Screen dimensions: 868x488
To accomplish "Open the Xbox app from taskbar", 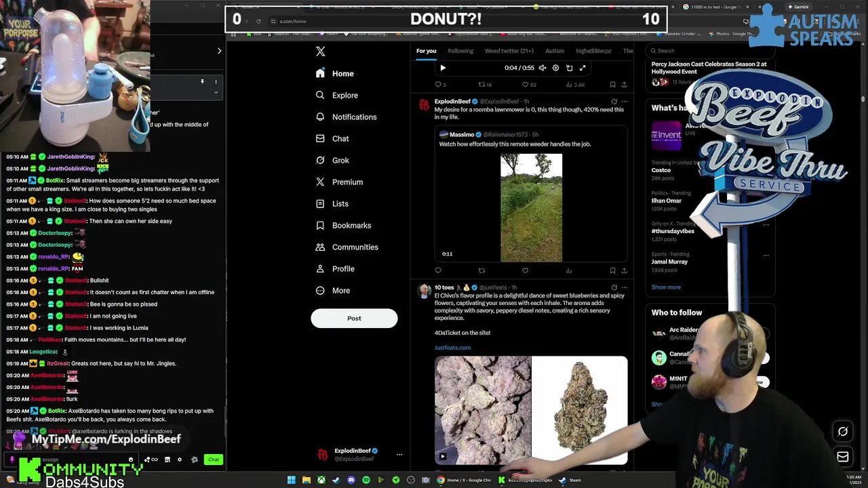I will pos(321,480).
